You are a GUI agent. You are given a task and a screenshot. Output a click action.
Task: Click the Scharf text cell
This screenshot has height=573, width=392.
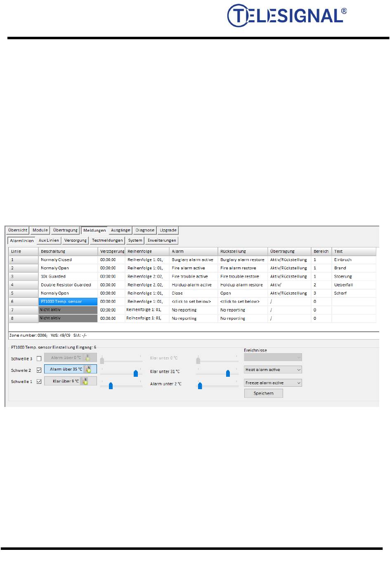(354, 293)
